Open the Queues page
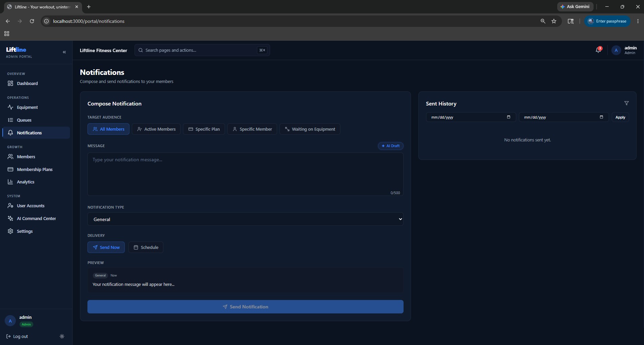 36,120
